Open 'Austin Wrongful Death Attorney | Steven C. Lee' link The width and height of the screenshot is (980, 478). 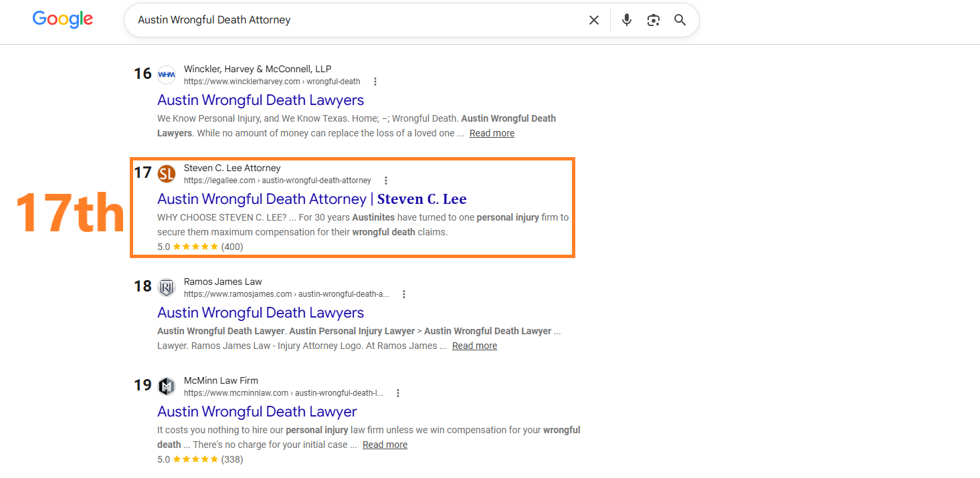pyautogui.click(x=312, y=199)
